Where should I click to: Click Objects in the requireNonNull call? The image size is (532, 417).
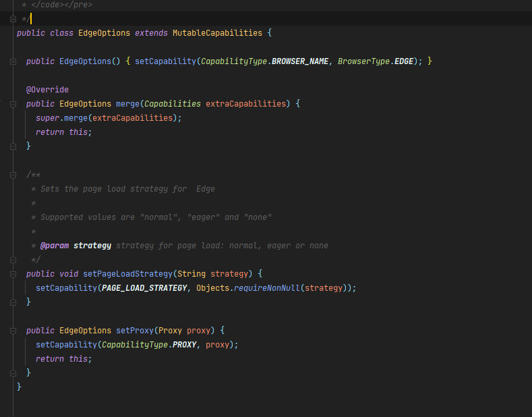(x=212, y=288)
